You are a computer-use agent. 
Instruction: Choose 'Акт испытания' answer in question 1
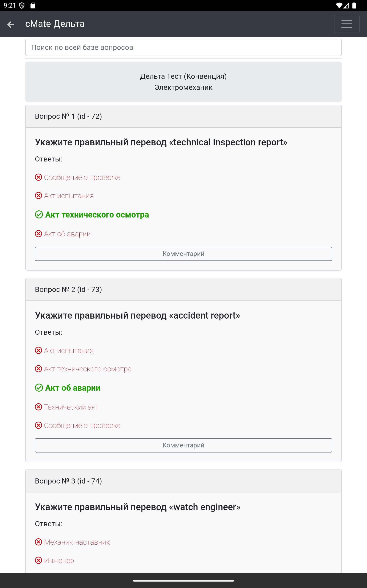pyautogui.click(x=68, y=196)
